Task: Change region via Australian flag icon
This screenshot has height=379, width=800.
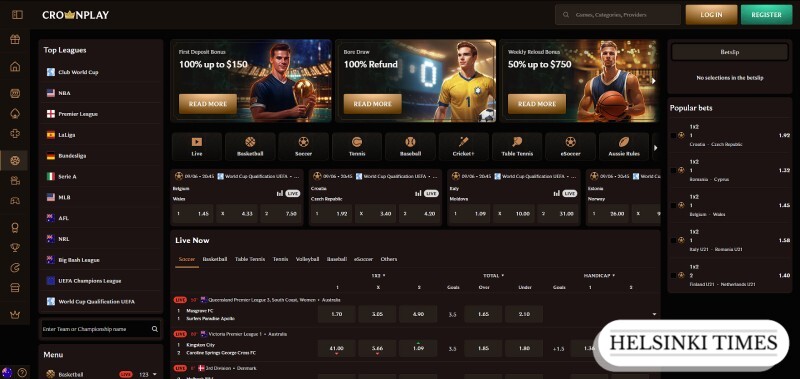Action: pyautogui.click(x=7, y=373)
